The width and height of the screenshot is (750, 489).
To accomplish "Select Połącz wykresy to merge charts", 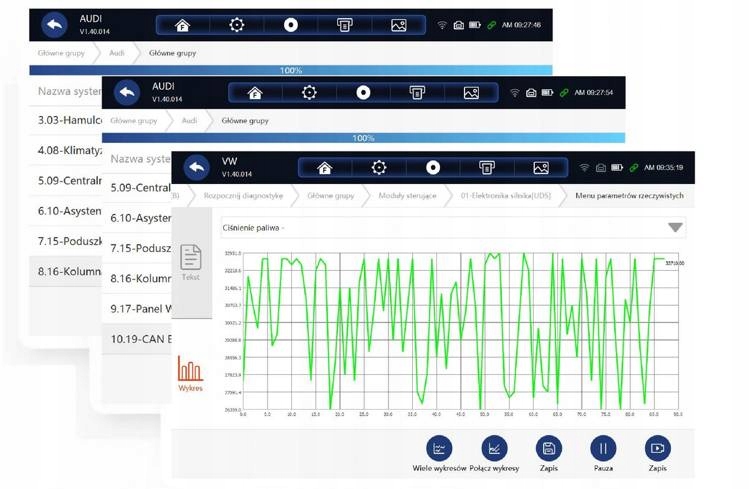I will pos(494,454).
